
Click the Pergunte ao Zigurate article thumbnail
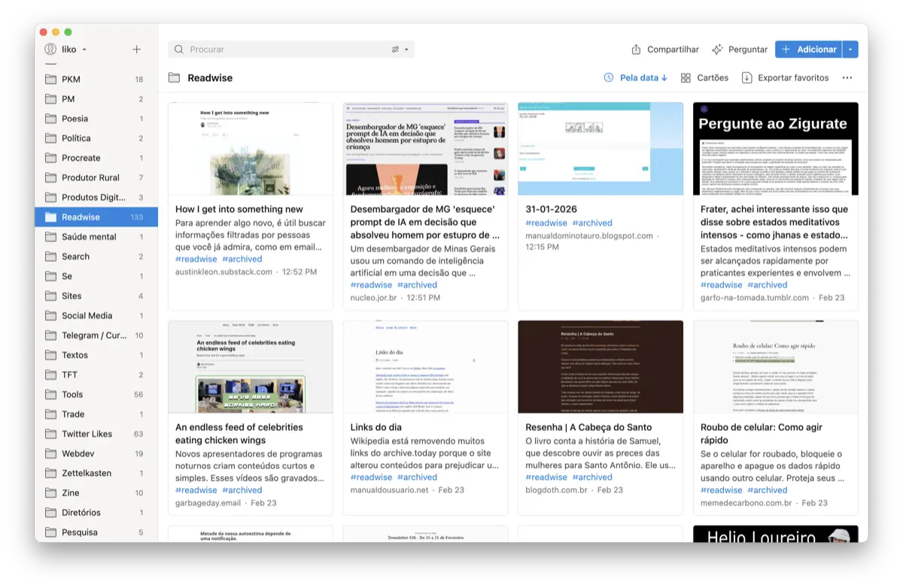coord(775,148)
